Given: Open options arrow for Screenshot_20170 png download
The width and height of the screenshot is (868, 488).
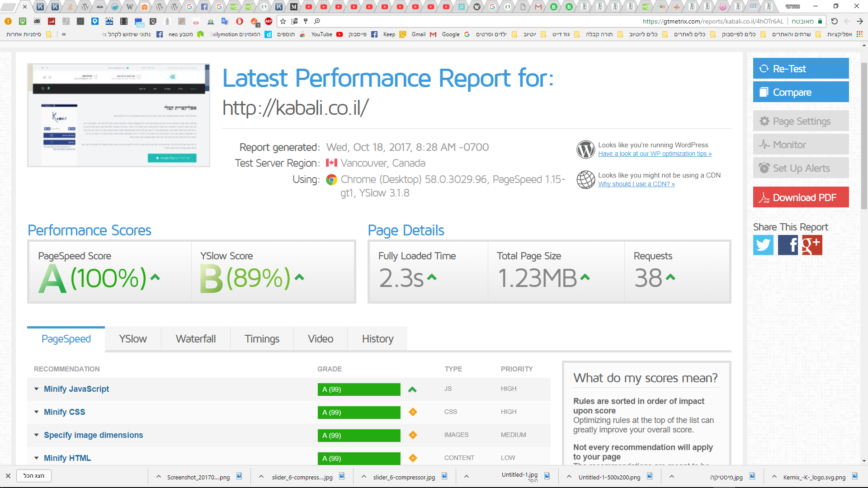Looking at the screenshot, I should click(x=159, y=477).
